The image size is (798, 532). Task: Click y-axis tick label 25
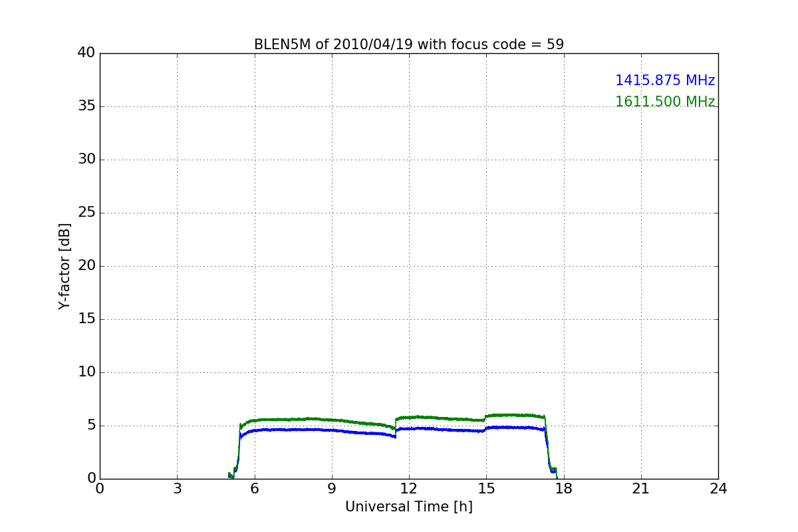(x=86, y=213)
